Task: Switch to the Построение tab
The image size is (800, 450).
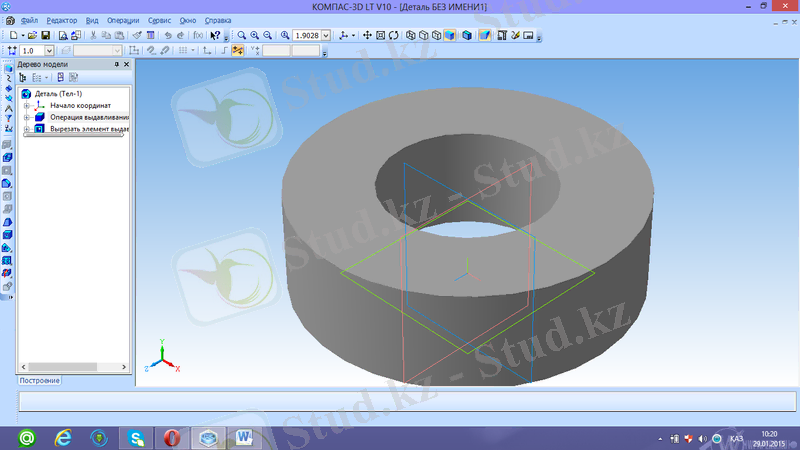Action: 40,380
